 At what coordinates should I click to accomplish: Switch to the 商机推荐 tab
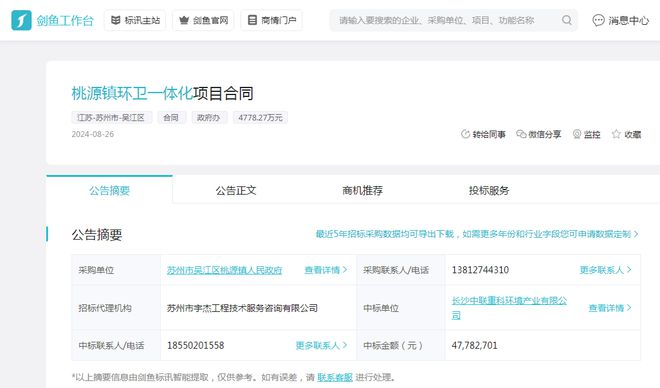(x=362, y=190)
